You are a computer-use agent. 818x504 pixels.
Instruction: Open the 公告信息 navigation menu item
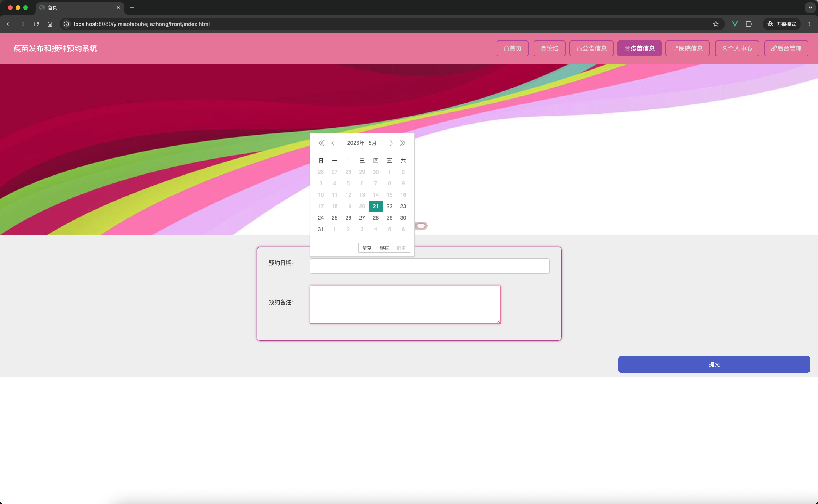pos(591,48)
